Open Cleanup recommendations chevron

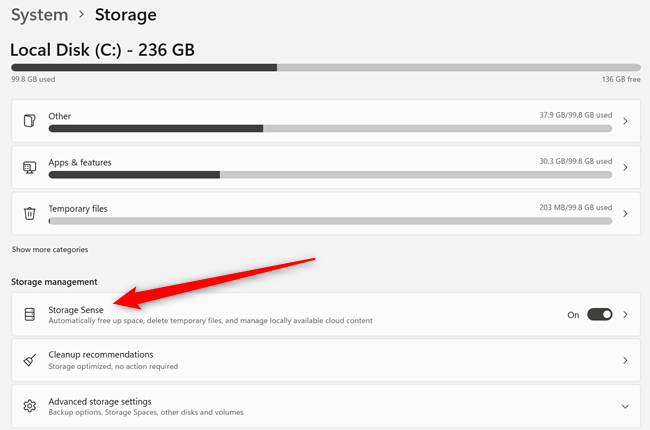625,360
